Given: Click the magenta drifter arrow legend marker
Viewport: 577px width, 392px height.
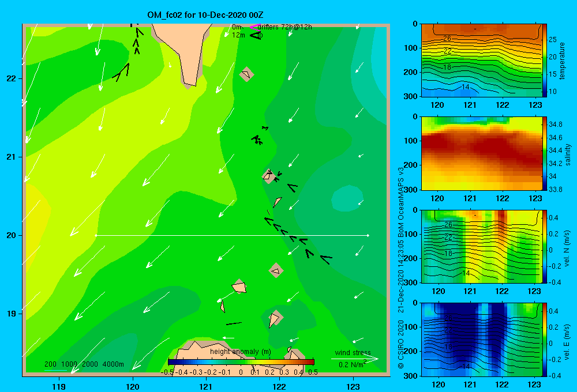Looking at the screenshot, I should pyautogui.click(x=254, y=27).
